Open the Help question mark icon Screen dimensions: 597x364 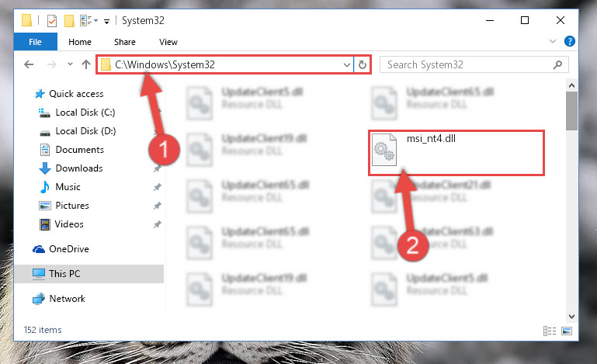click(570, 41)
